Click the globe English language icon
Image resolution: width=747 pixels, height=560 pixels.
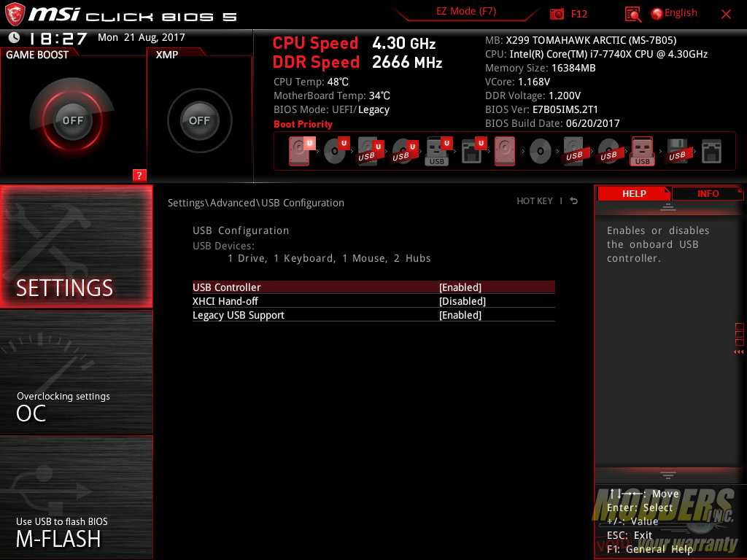click(657, 14)
